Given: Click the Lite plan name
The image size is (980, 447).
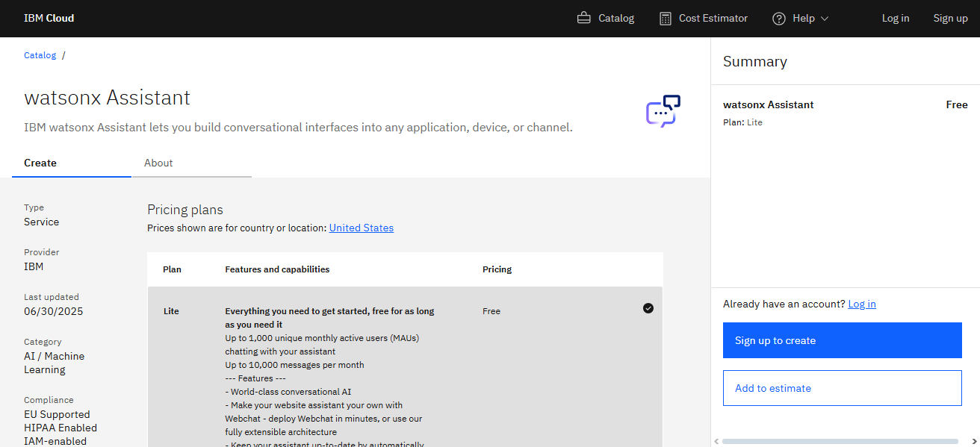Looking at the screenshot, I should (171, 311).
